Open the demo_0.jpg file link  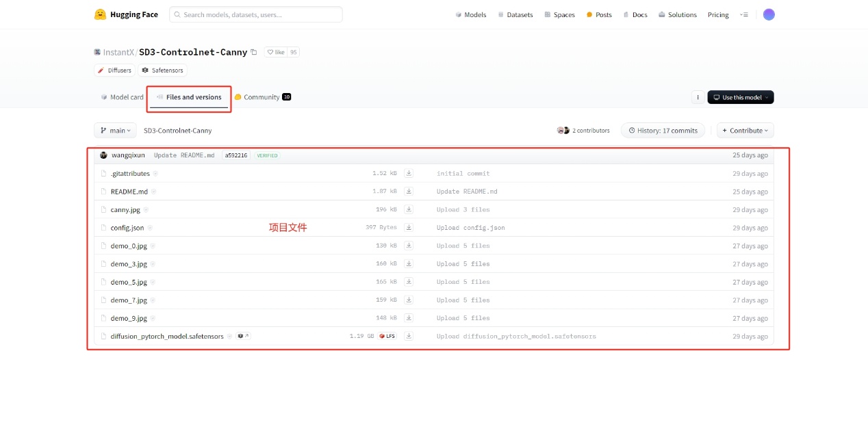click(x=129, y=246)
